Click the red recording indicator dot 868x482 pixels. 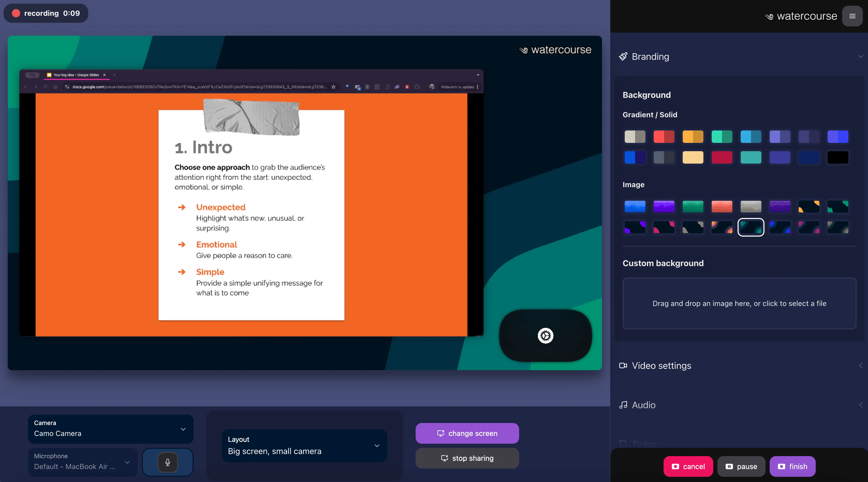click(16, 13)
